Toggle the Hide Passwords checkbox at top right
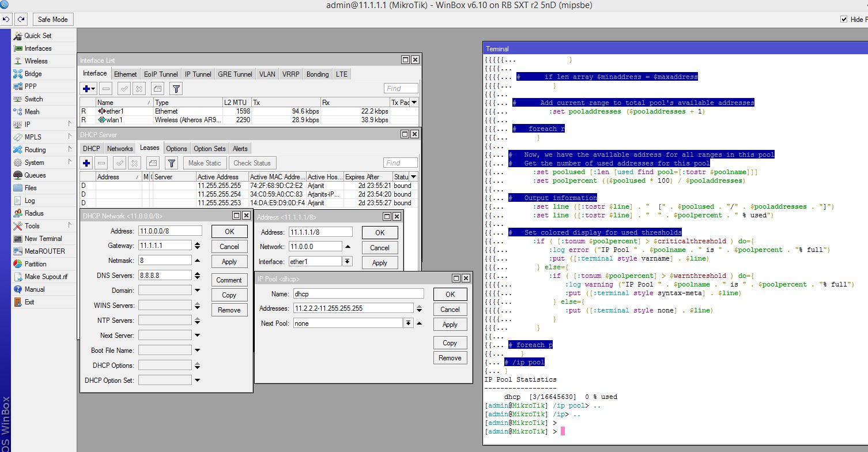Screen dimensions: 868x452 pyautogui.click(x=844, y=19)
